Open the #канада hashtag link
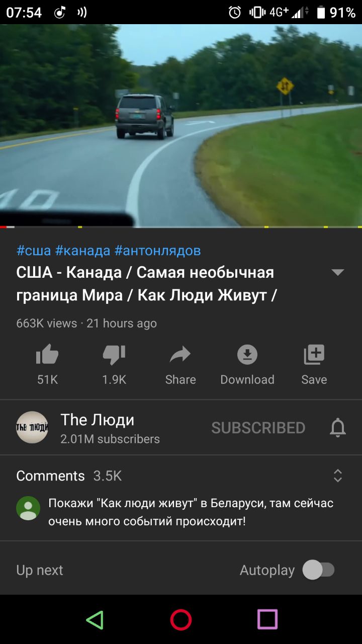This screenshot has width=362, height=644. [x=82, y=251]
